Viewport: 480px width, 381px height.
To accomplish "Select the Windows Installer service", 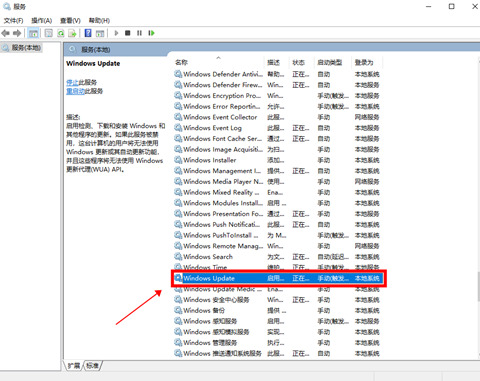I will (277, 160).
